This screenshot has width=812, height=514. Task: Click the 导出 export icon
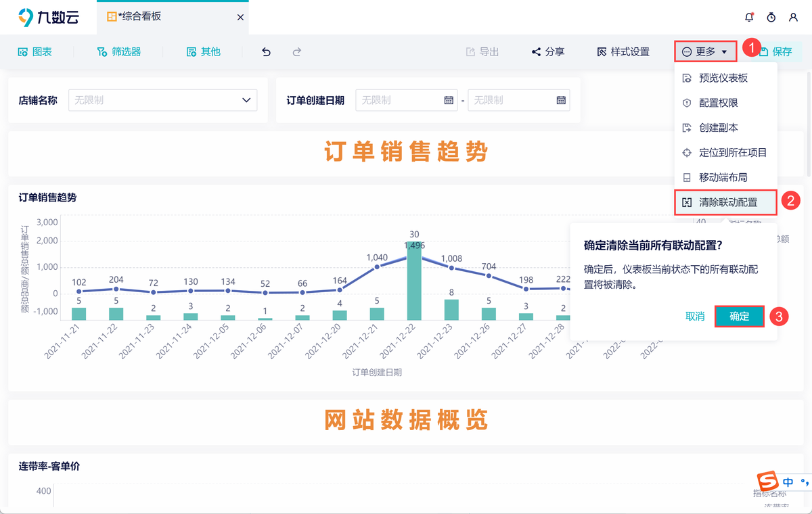482,51
